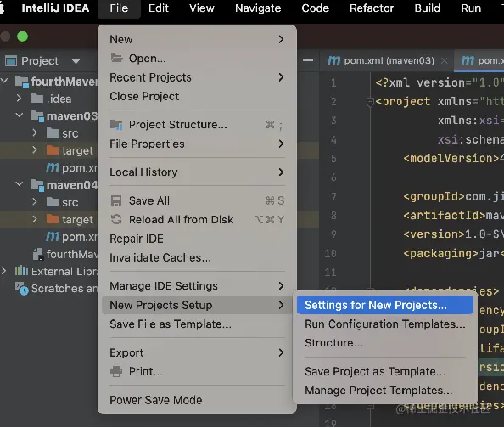
Task: Open Manage IDE Settings submenu
Action: point(197,286)
